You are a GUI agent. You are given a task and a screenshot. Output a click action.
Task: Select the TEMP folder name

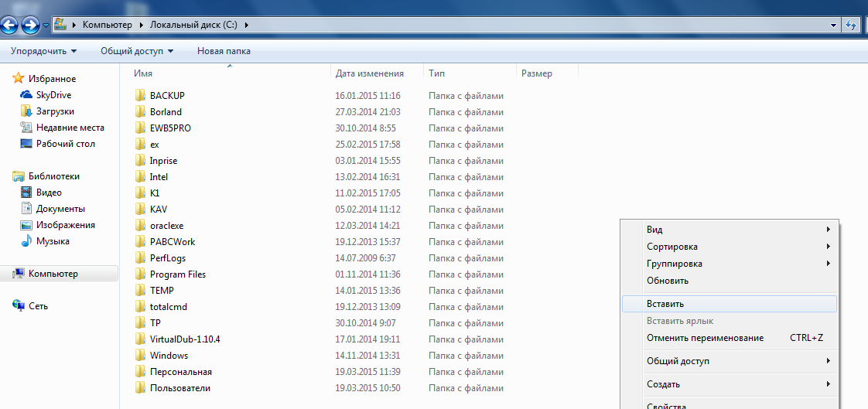point(162,291)
